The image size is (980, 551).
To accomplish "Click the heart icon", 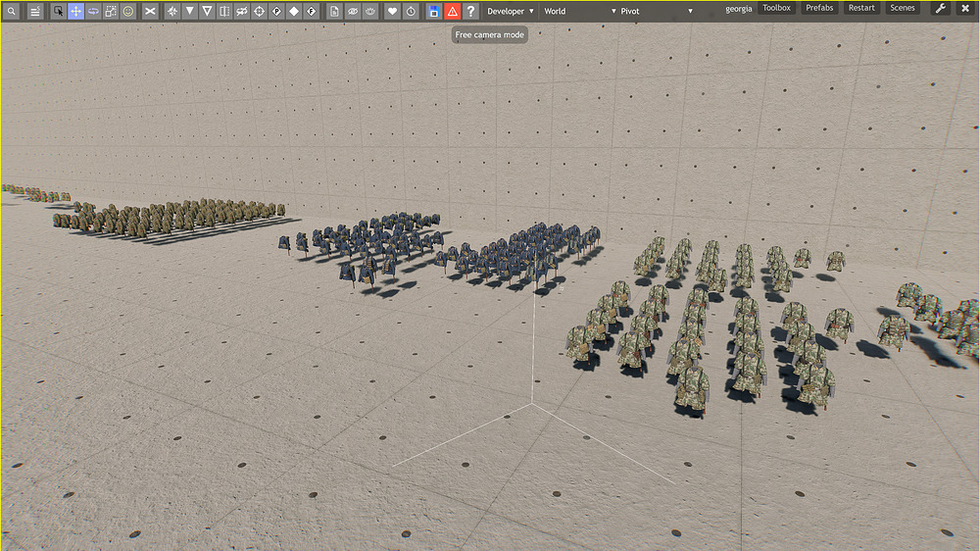I will click(393, 11).
